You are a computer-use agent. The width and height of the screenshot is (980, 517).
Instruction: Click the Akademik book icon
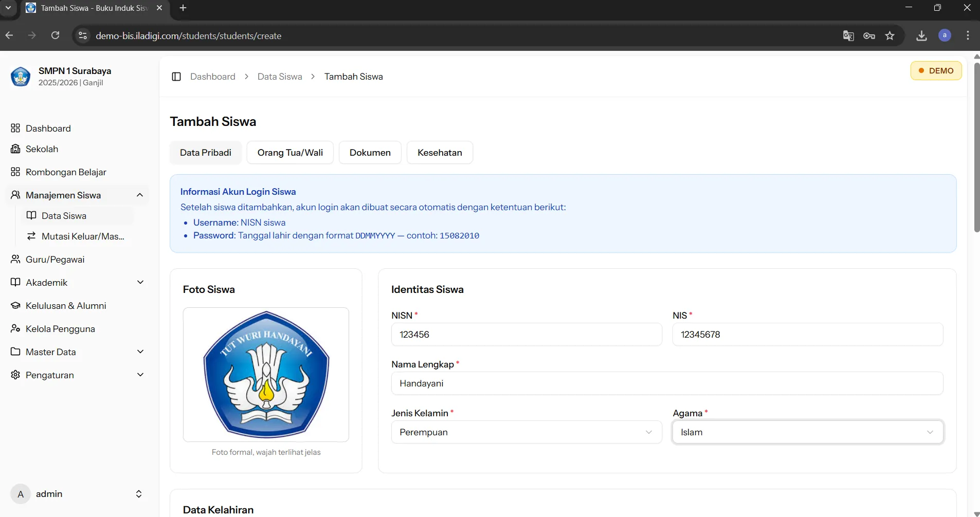tap(15, 282)
